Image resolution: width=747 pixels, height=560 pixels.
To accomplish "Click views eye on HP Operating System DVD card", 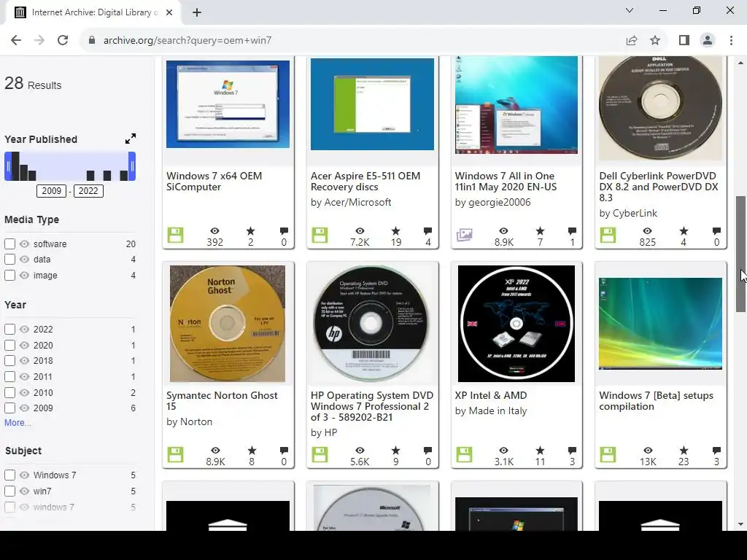I will [360, 451].
